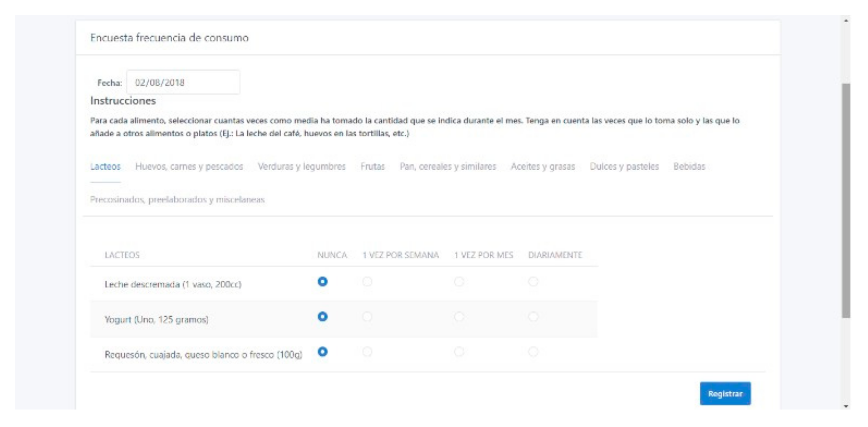Screen dimensions: 868x427
Task: Select daily for Leche descremada
Action: [x=533, y=282]
